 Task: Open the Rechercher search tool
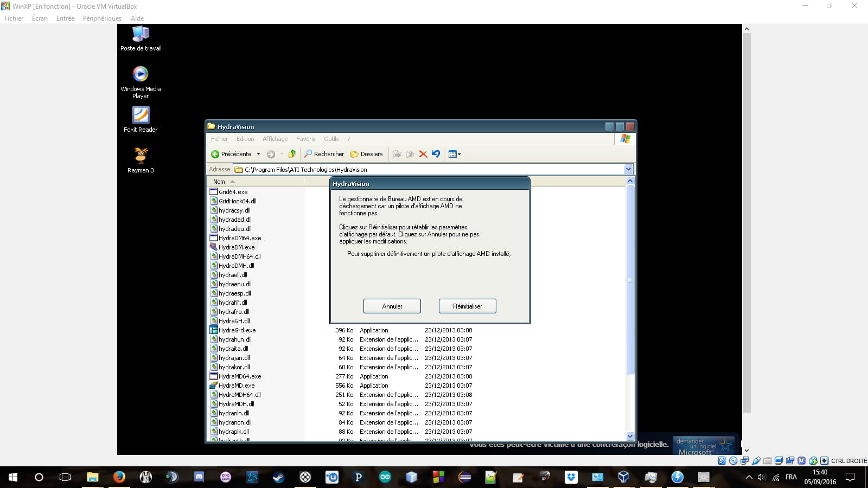point(324,154)
